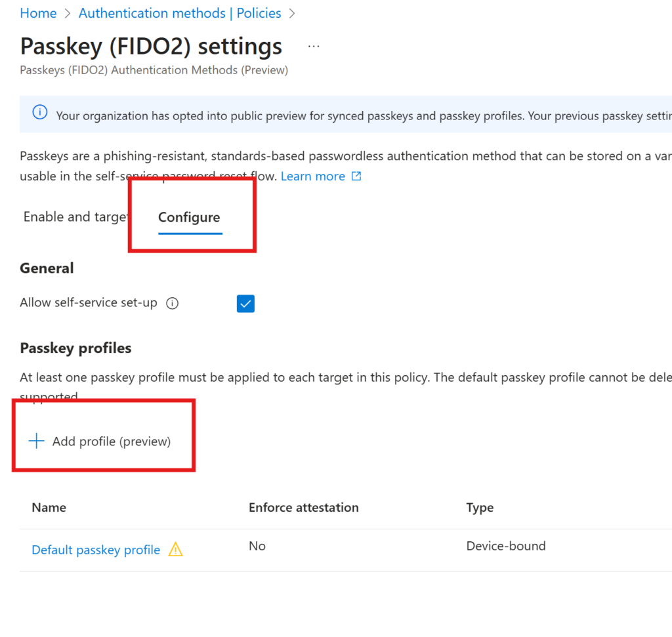Viewport: 672px width, 637px height.
Task: Click the public preview information banner text
Action: tap(361, 116)
